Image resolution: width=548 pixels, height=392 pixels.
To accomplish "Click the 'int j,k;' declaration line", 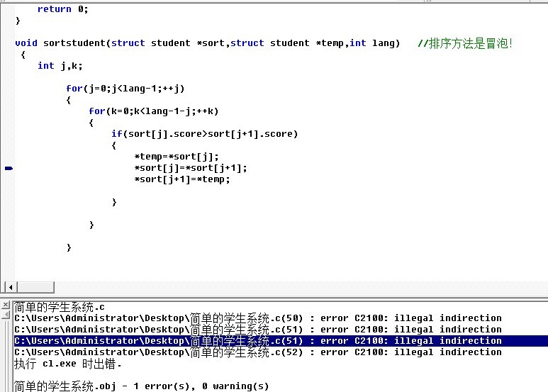I will pyautogui.click(x=60, y=66).
